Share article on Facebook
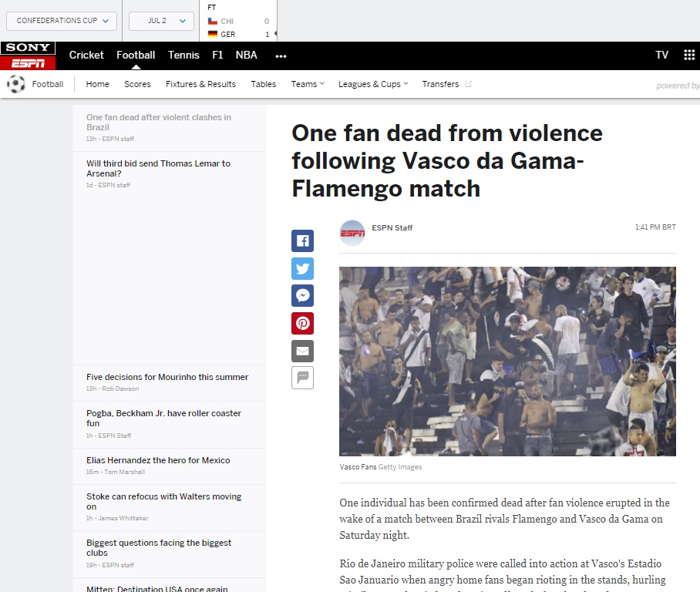Viewport: 700px width, 592px height. point(302,241)
